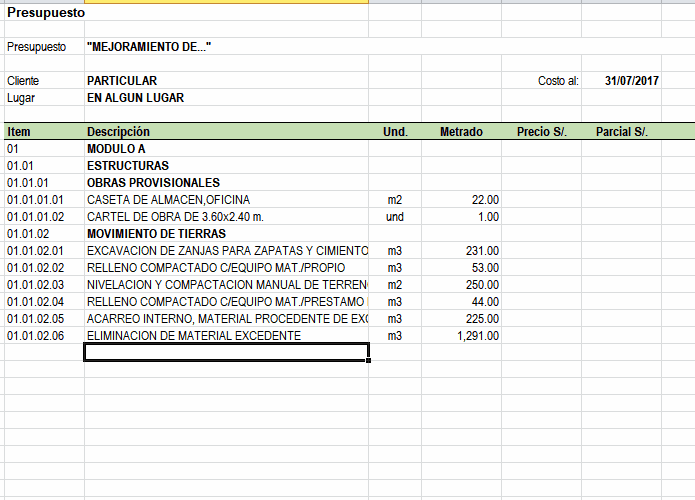Select metrado value 231.00

461,251
